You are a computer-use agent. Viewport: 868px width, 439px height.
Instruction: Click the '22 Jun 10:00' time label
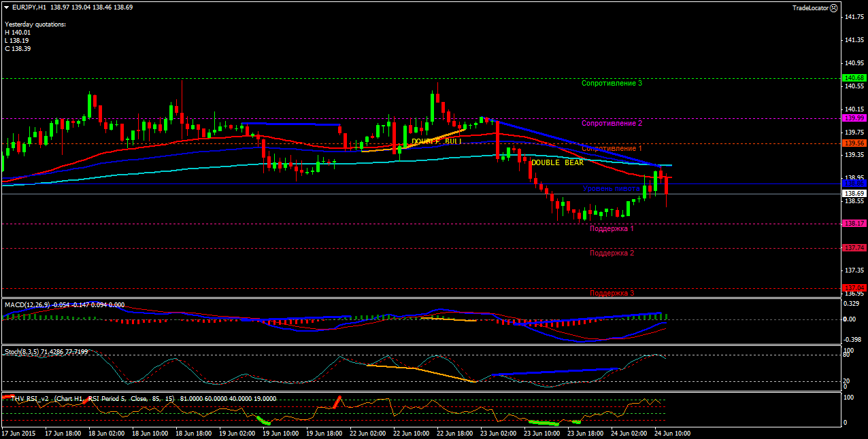pos(412,433)
